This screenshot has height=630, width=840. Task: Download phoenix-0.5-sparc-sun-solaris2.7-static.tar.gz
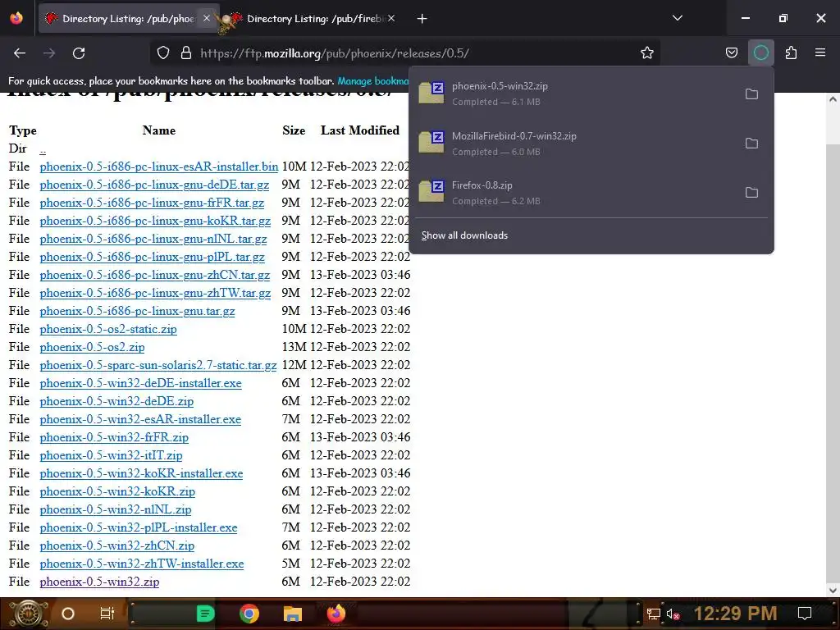coord(158,365)
